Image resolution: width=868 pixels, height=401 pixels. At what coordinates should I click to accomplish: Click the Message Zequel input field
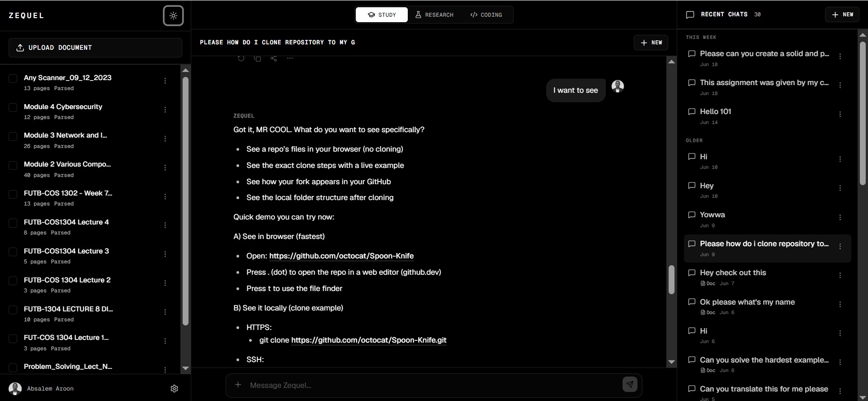pyautogui.click(x=434, y=385)
